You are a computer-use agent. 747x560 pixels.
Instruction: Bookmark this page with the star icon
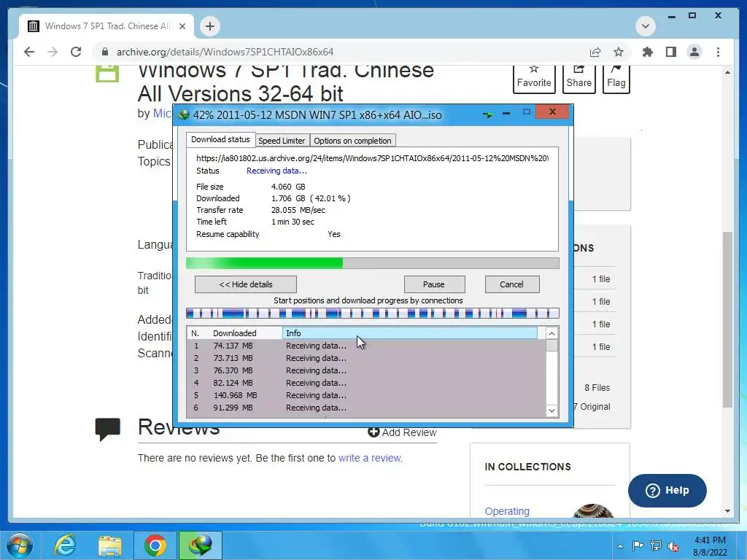click(x=619, y=52)
